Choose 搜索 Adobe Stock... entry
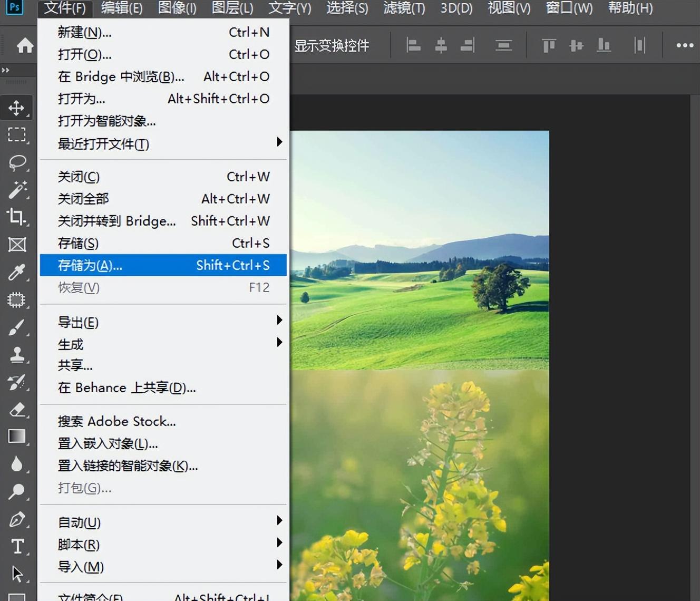Image resolution: width=700 pixels, height=601 pixels. pos(163,421)
